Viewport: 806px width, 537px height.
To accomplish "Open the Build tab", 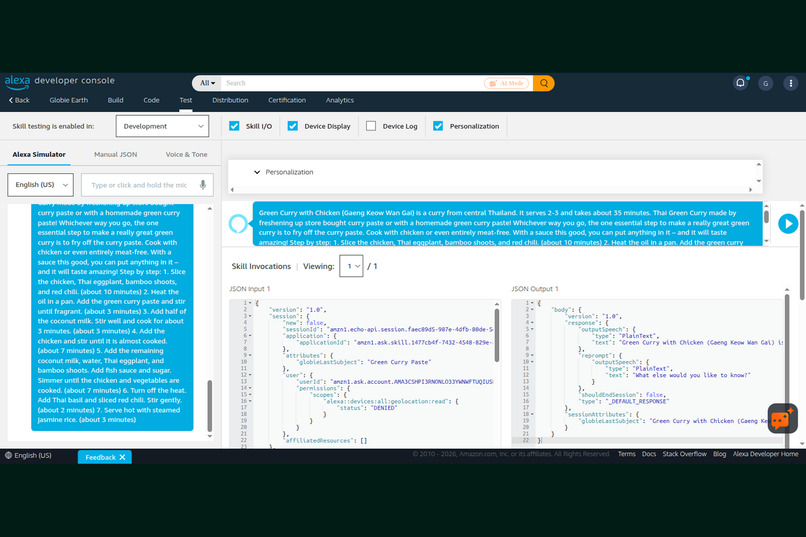I will click(x=115, y=100).
